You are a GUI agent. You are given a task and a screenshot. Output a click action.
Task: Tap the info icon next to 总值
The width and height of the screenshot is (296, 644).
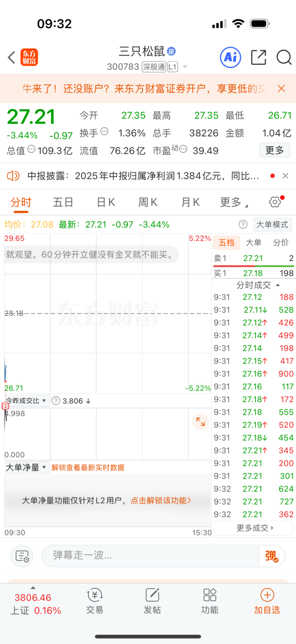[x=32, y=149]
